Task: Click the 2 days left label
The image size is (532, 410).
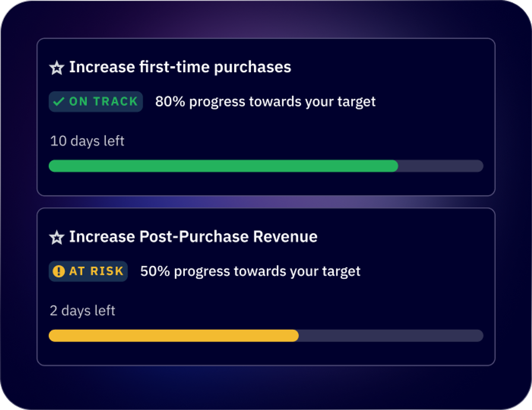Action: 83,311
